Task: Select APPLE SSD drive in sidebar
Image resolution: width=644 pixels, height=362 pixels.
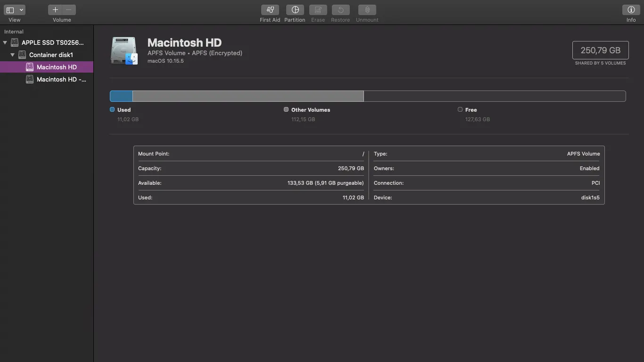Action: pyautogui.click(x=52, y=42)
